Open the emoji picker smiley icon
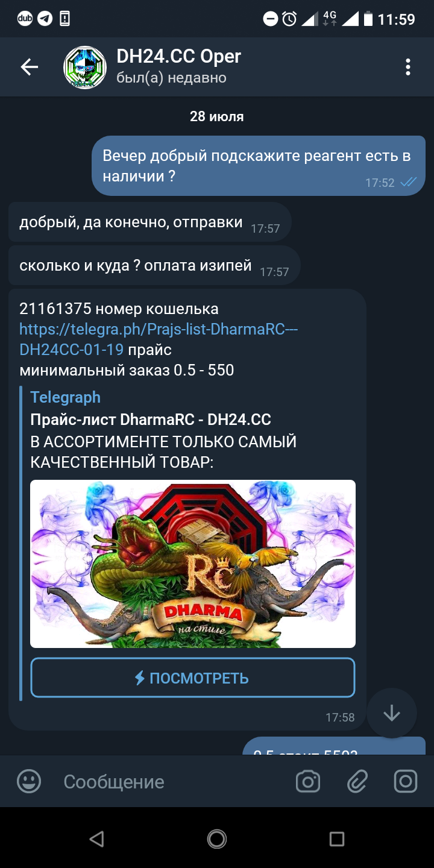This screenshot has width=434, height=868. click(29, 782)
